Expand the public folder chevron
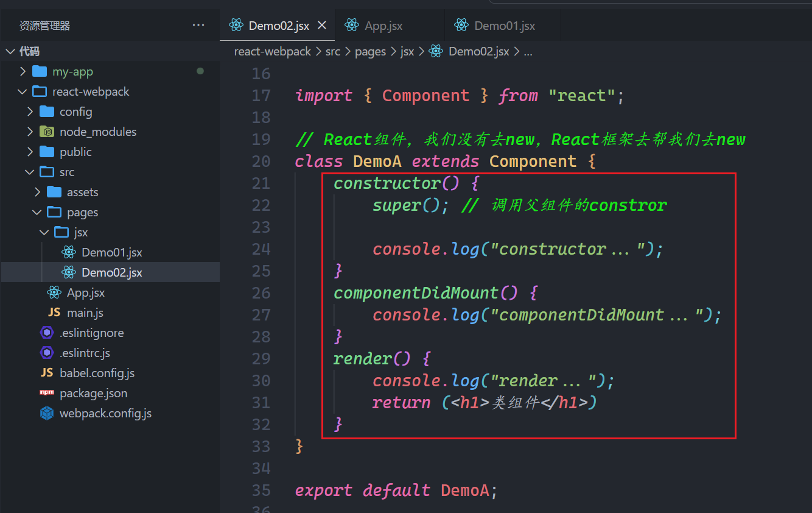Viewport: 812px width, 513px height. click(x=30, y=152)
